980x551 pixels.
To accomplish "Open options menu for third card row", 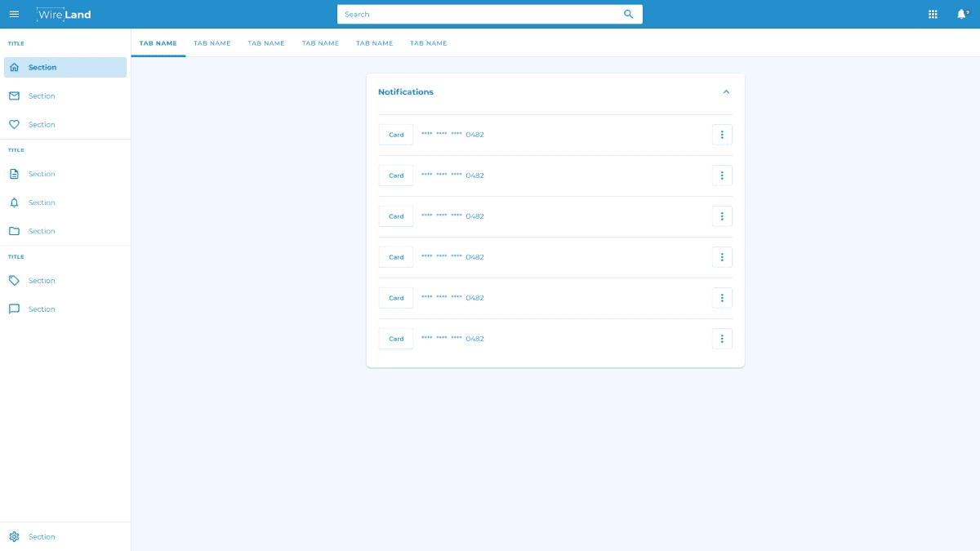I will coord(722,216).
